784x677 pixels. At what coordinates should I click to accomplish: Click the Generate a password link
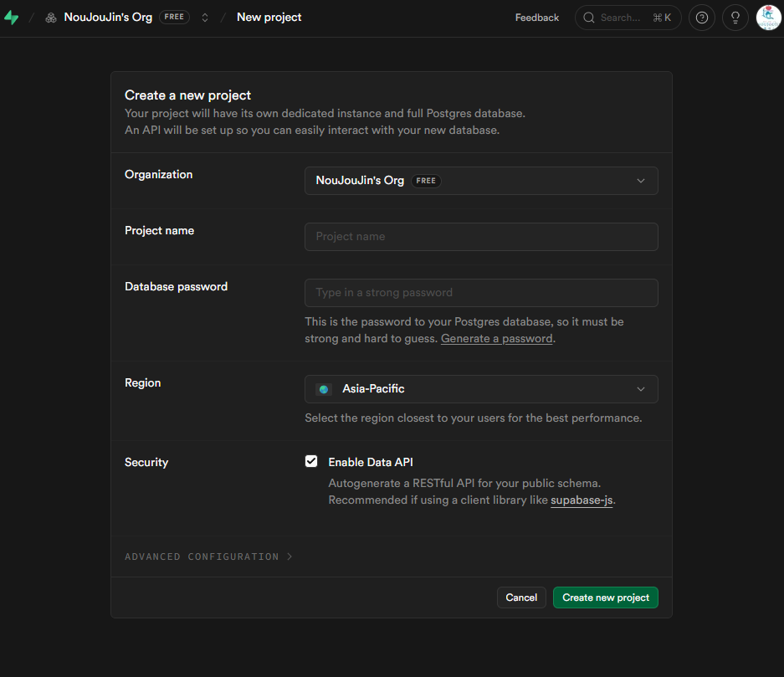[x=496, y=339]
